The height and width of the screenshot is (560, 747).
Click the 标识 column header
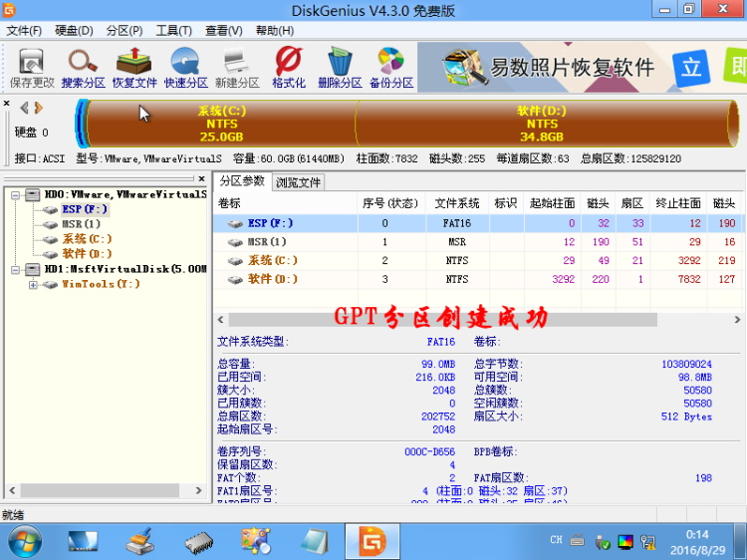coord(505,203)
